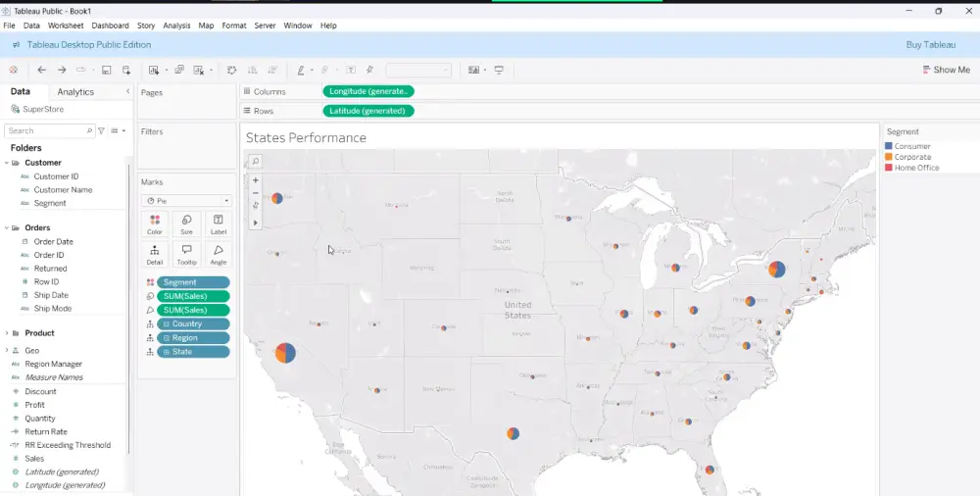Click the Tableau start page logo icon
This screenshot has height=496, width=980.
tap(13, 70)
